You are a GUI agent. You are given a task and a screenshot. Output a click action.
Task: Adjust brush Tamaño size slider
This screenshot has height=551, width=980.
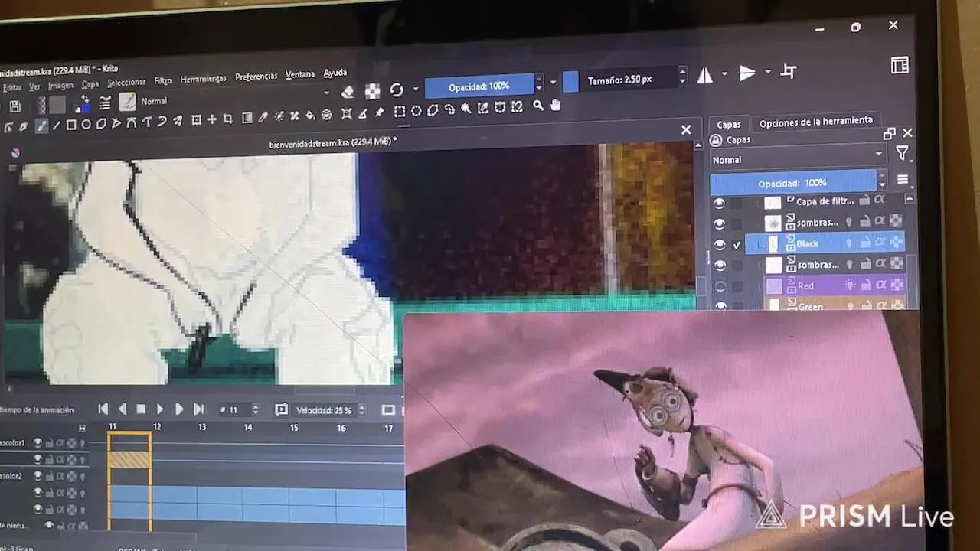click(x=619, y=80)
